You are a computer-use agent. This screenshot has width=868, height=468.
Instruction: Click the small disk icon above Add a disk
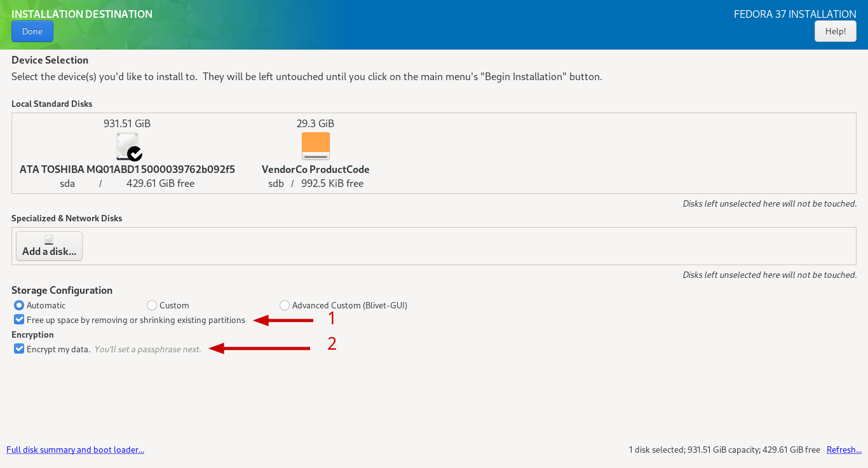click(49, 240)
